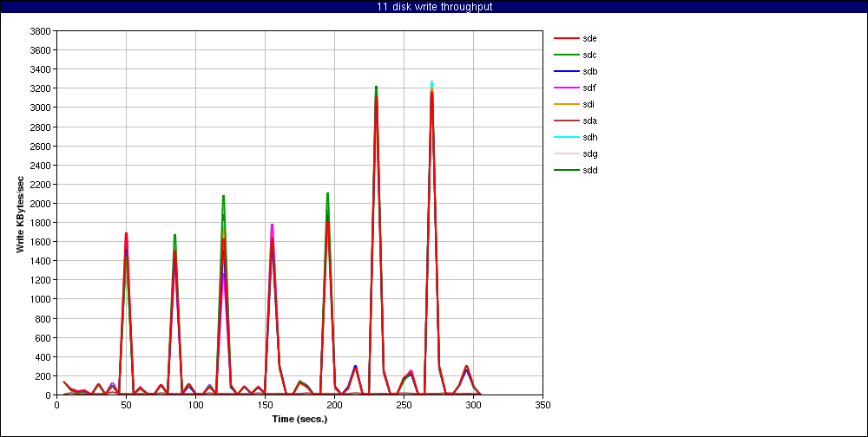The width and height of the screenshot is (868, 437).
Task: Click the 350 x-axis tick value
Action: pos(542,404)
